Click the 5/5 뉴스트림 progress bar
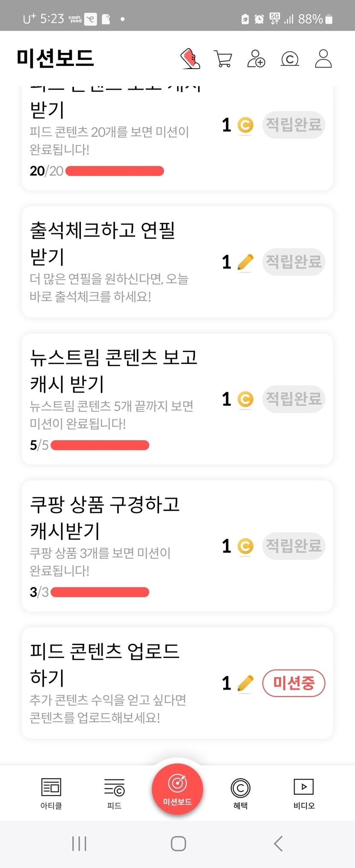This screenshot has width=355, height=868. click(x=100, y=445)
